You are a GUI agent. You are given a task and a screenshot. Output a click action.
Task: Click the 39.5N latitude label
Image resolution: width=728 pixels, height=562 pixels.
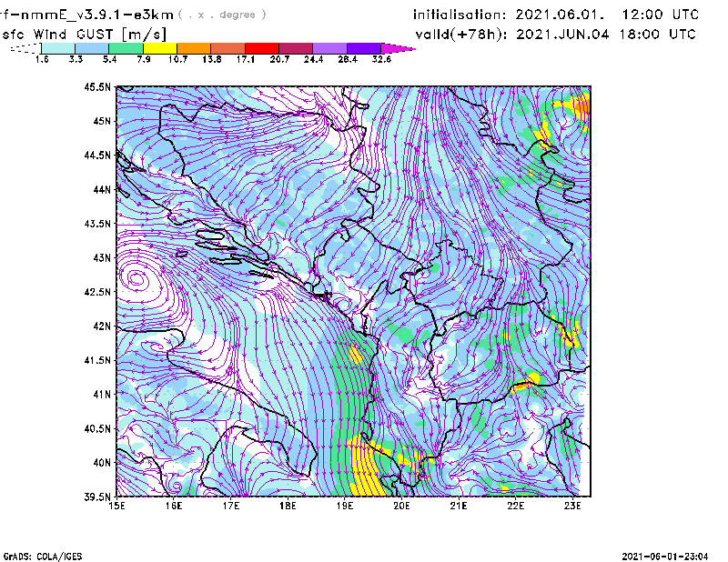pos(97,497)
